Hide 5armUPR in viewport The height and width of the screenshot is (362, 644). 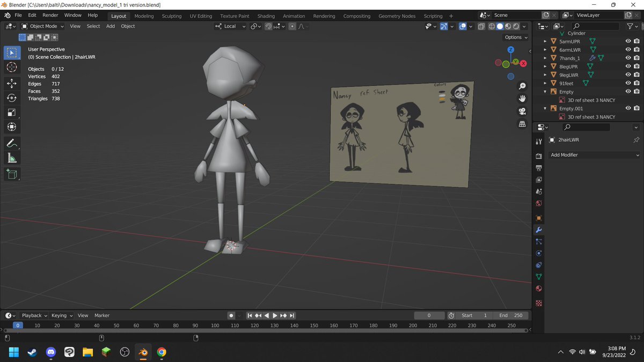pyautogui.click(x=628, y=41)
